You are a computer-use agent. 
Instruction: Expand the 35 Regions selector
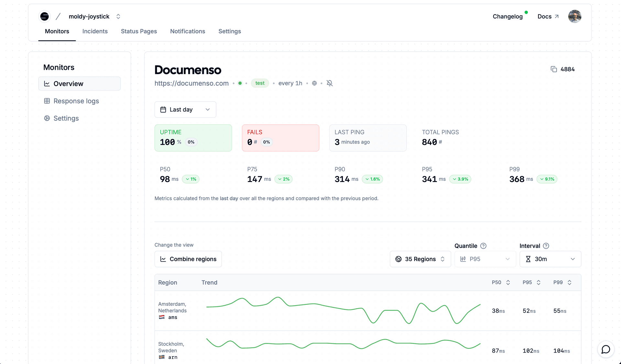click(420, 259)
